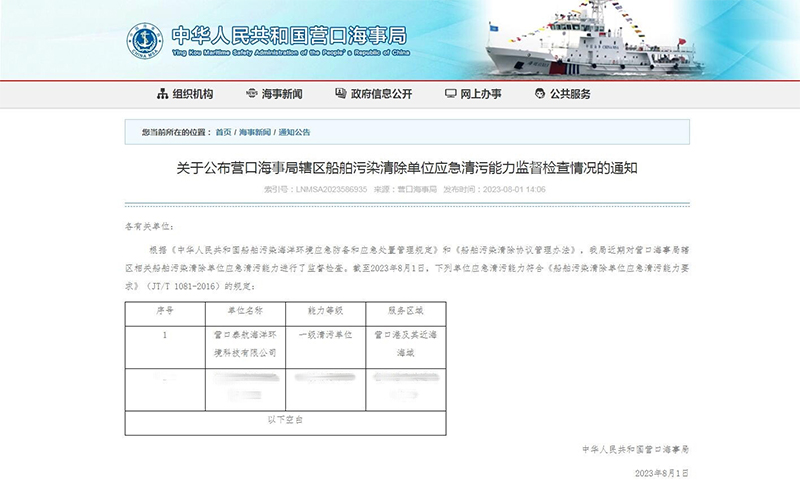Open the 组织机构 navigation menu
Screen dimensions: 800x500
point(192,94)
